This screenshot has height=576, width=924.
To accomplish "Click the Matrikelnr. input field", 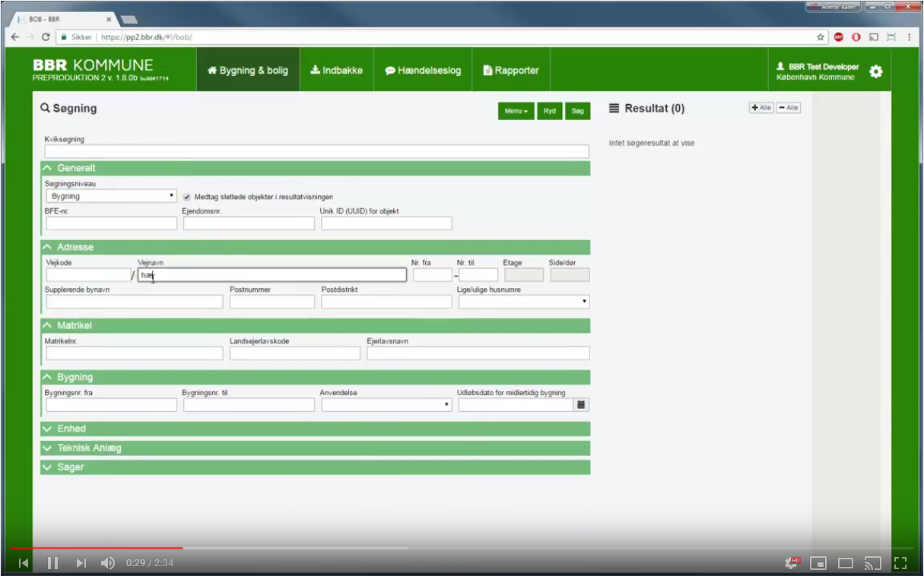I will 135,353.
